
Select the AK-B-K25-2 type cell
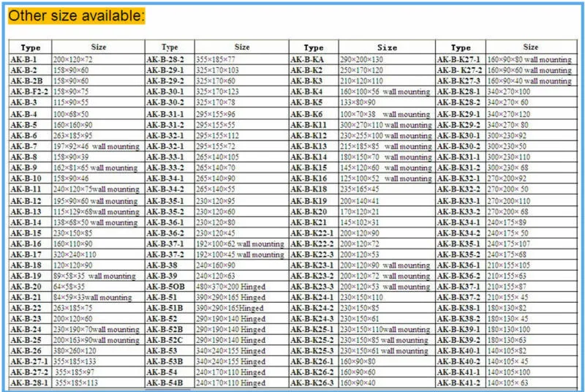click(x=312, y=341)
